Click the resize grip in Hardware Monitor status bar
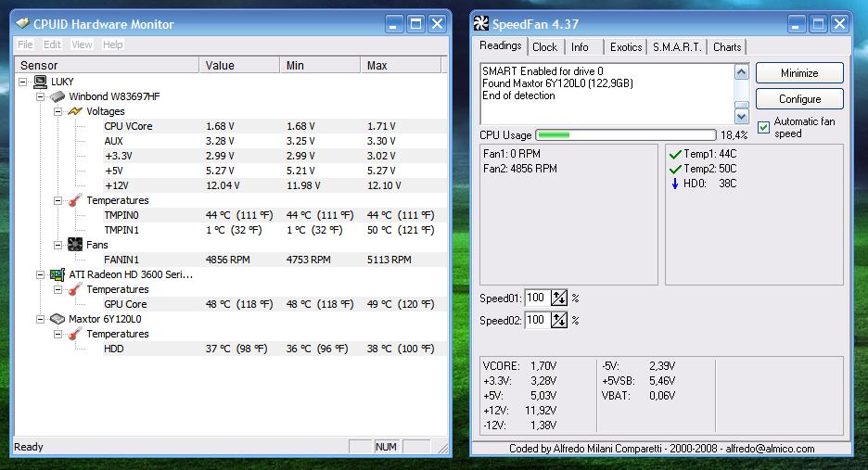The height and width of the screenshot is (470, 868). click(443, 449)
